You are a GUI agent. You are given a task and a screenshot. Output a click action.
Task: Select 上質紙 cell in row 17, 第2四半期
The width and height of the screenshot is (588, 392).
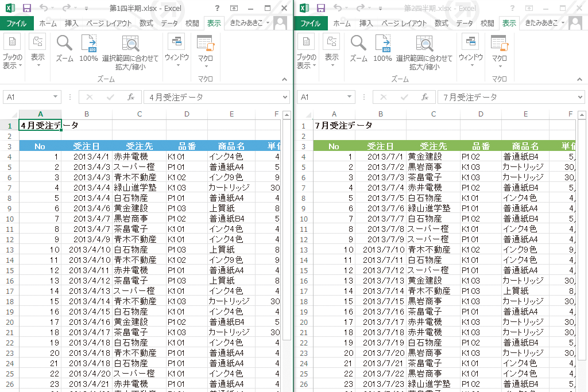click(x=525, y=291)
